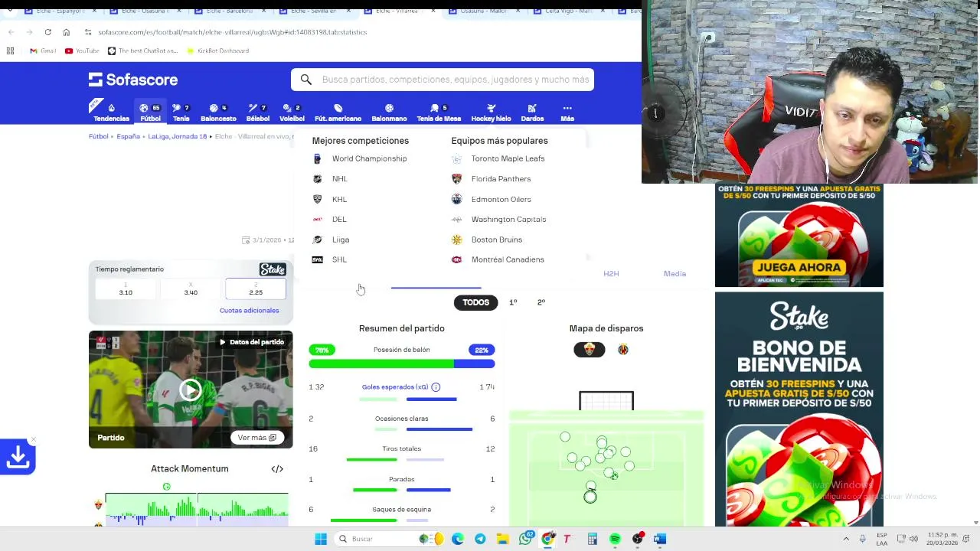Open YouTube bookmark
This screenshot has height=551, width=980.
click(x=82, y=51)
